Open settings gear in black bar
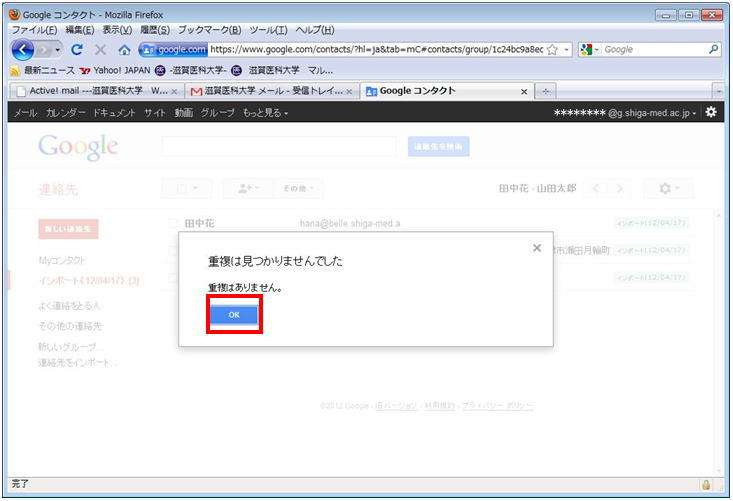733x501 pixels. [x=711, y=112]
